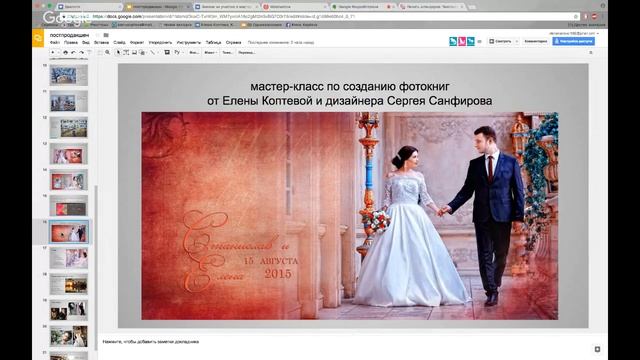The image size is (640, 360).
Task: Click the zoom magnifier tool
Action: (x=107, y=53)
